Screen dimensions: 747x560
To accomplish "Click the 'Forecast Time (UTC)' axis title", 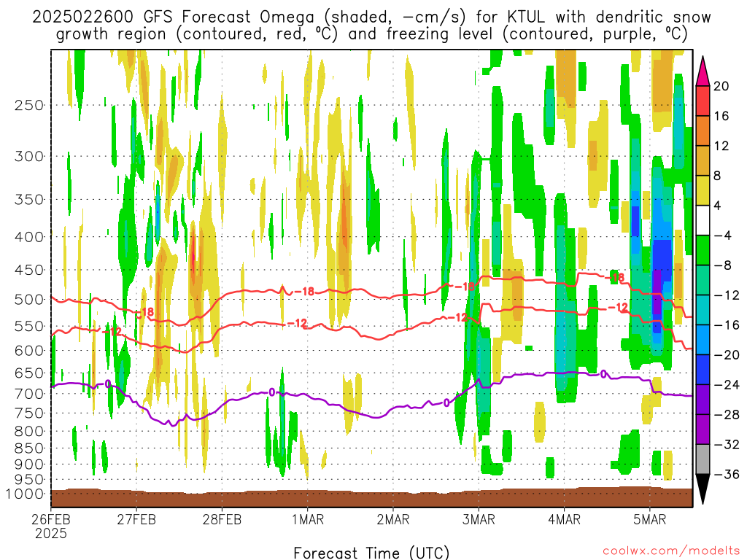I will tap(371, 553).
